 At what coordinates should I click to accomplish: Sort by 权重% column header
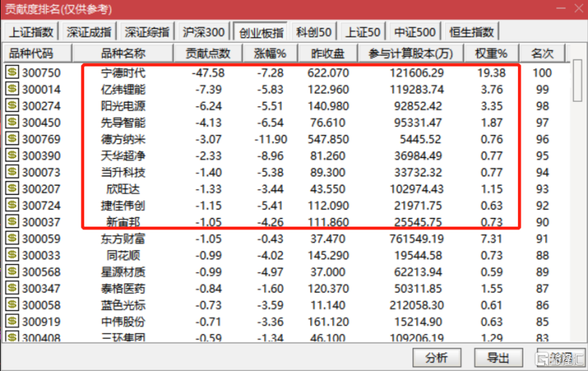pos(491,53)
